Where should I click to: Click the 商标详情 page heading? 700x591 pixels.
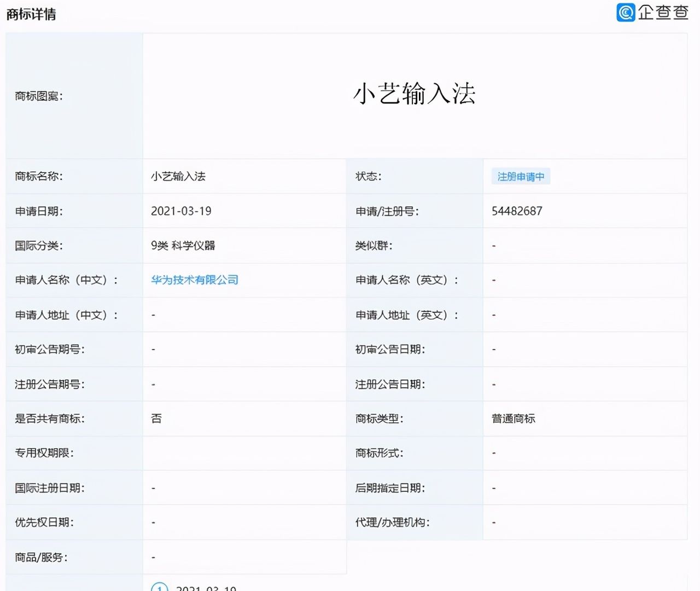(x=31, y=14)
